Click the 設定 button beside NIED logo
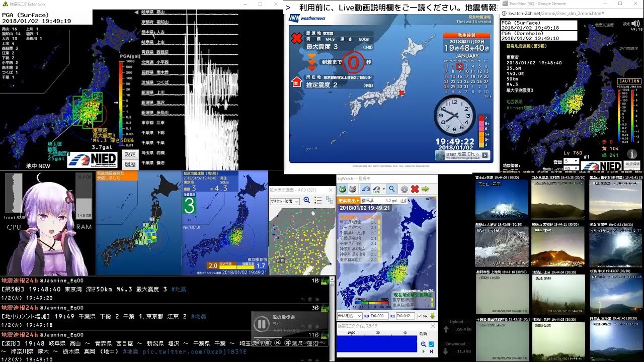The image size is (644, 362). pos(130,154)
